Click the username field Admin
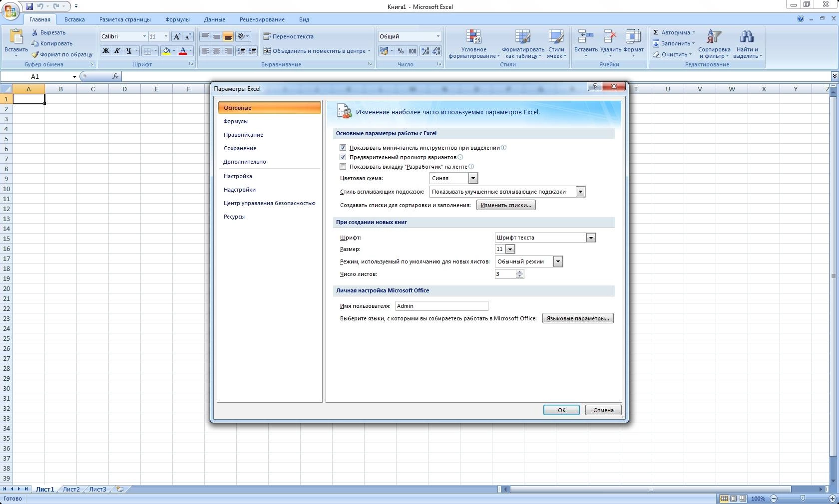The width and height of the screenshot is (839, 504). (441, 306)
